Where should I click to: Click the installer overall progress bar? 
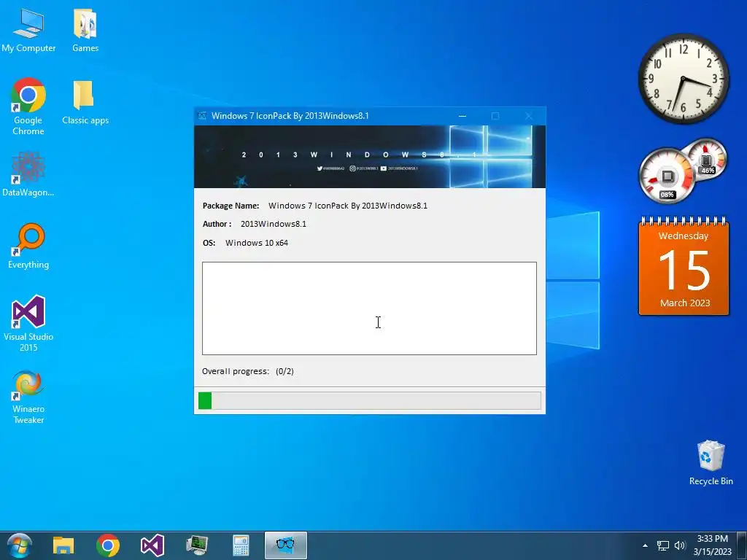[370, 400]
